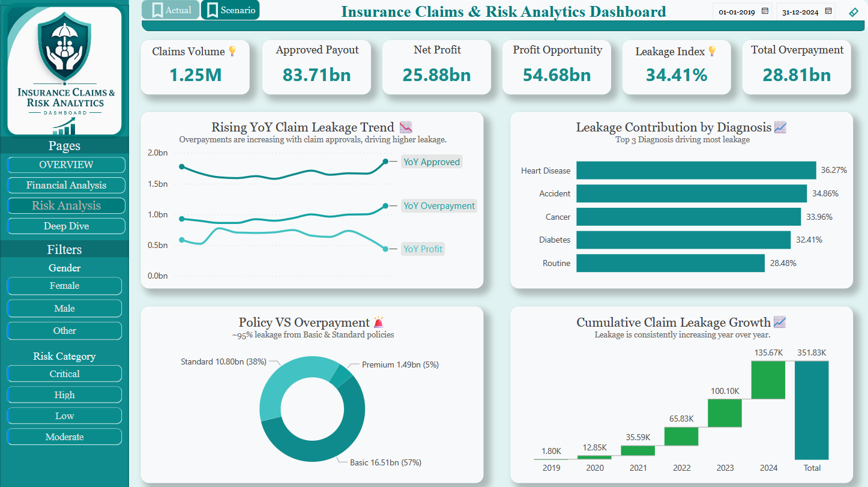
Task: Click the Net Profit 25.88bn card
Action: [436, 67]
